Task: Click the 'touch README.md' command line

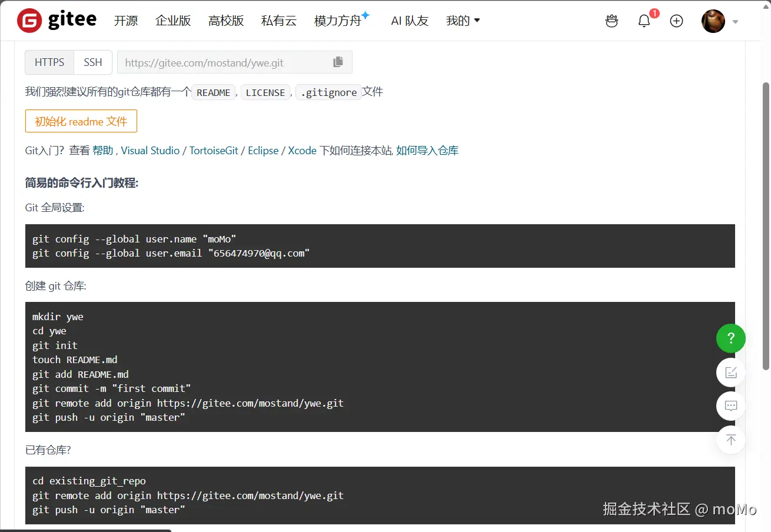Action: pos(75,360)
